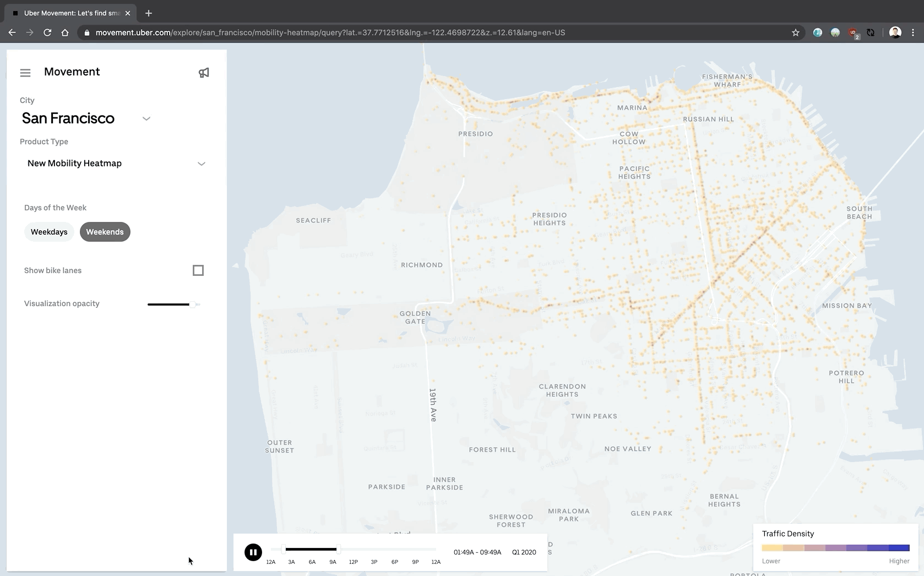
Task: Open the New Mobility Heatmap product dropdown
Action: [x=201, y=164]
